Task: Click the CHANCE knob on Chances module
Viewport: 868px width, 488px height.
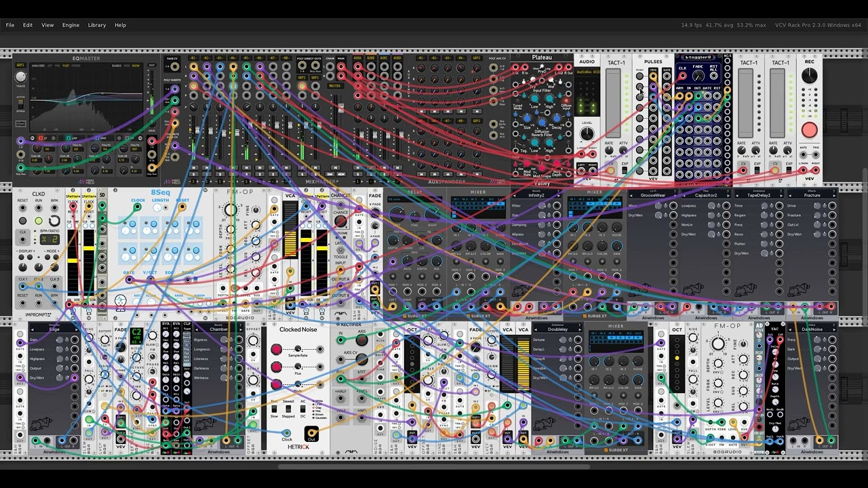Action: (340, 220)
